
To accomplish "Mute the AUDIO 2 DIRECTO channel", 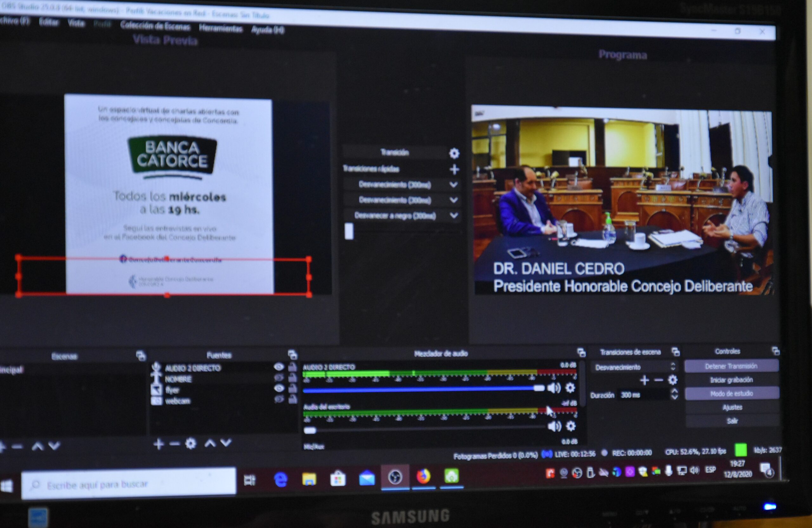I will 554,388.
